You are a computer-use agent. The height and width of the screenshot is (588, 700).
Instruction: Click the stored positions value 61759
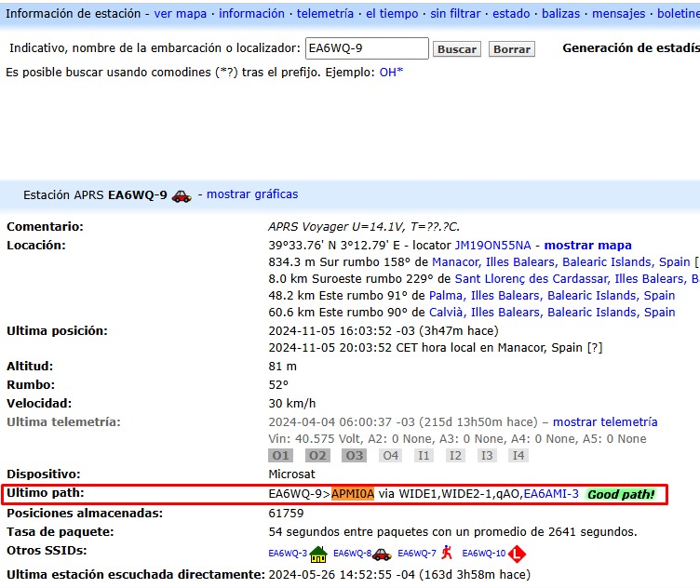(x=286, y=514)
